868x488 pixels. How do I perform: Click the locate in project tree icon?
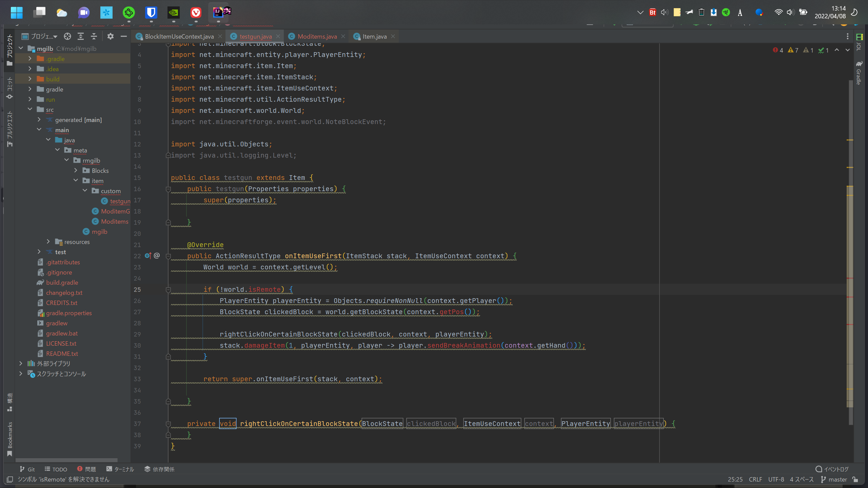(67, 36)
